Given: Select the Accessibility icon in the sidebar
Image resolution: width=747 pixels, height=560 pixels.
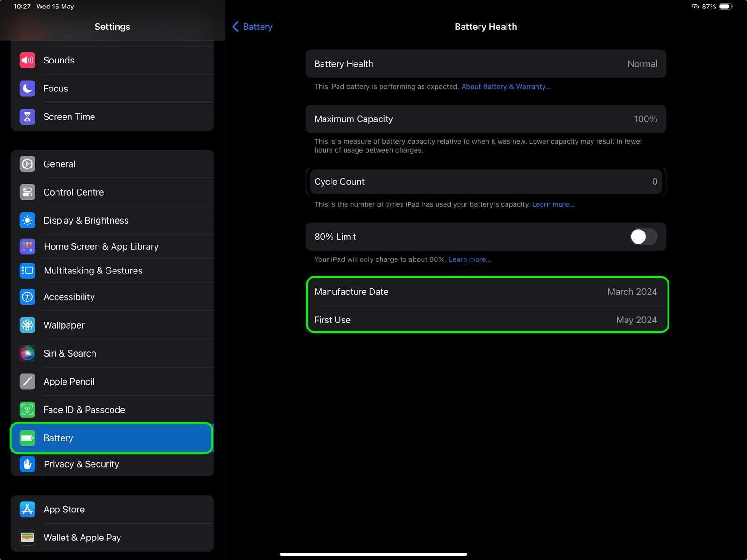Looking at the screenshot, I should click(x=27, y=297).
